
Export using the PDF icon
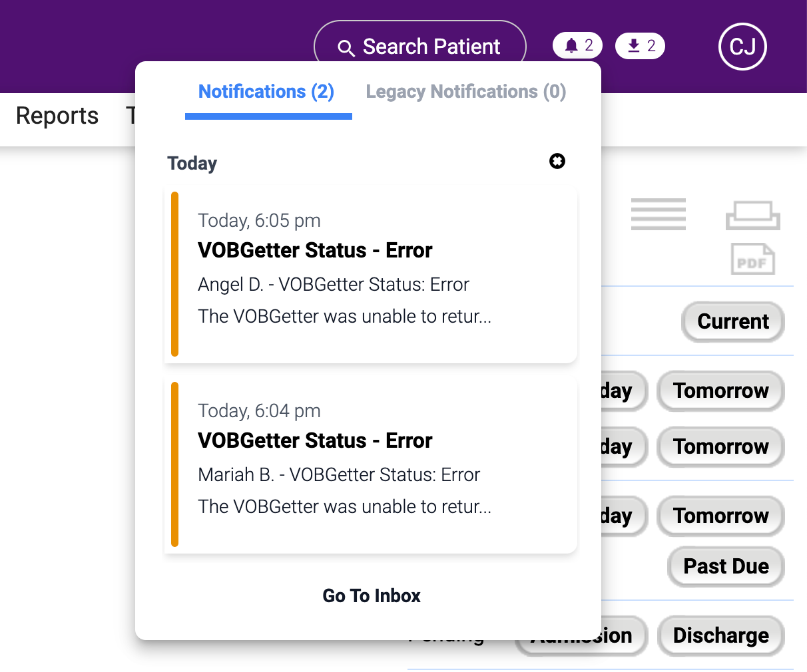tap(753, 259)
